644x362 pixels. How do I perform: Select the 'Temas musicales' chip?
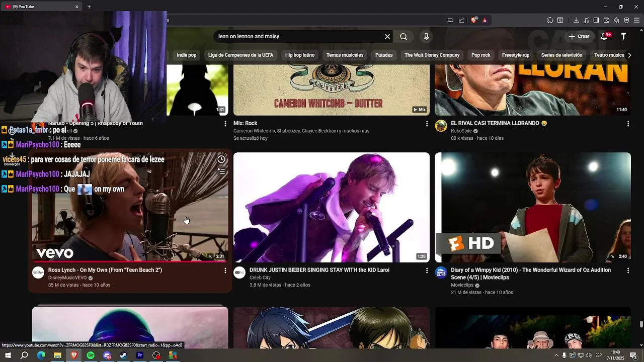point(345,55)
